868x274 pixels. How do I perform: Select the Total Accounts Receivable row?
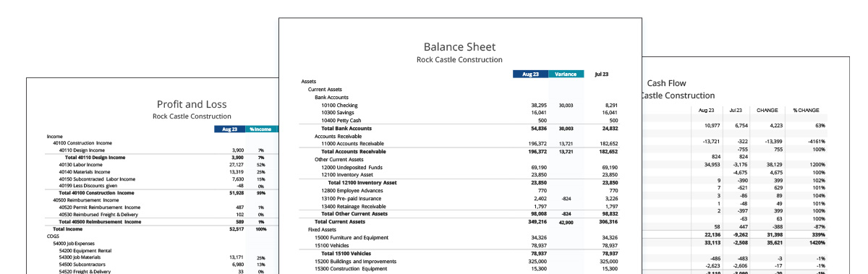[x=460, y=152]
